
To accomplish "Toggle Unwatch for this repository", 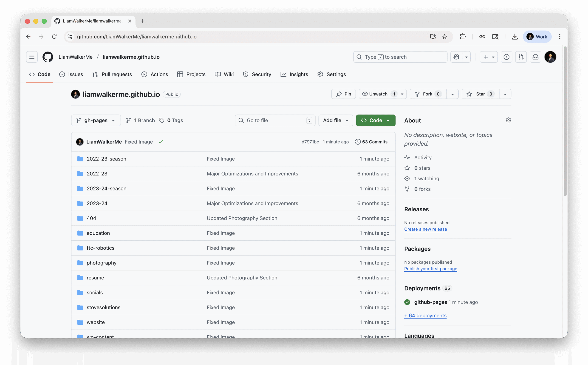I will coord(379,94).
